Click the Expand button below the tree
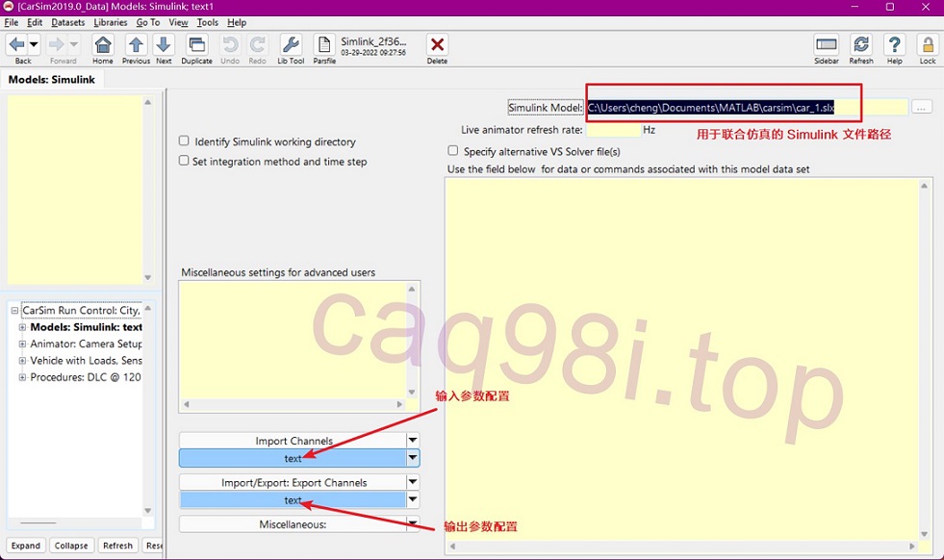 tap(26, 545)
